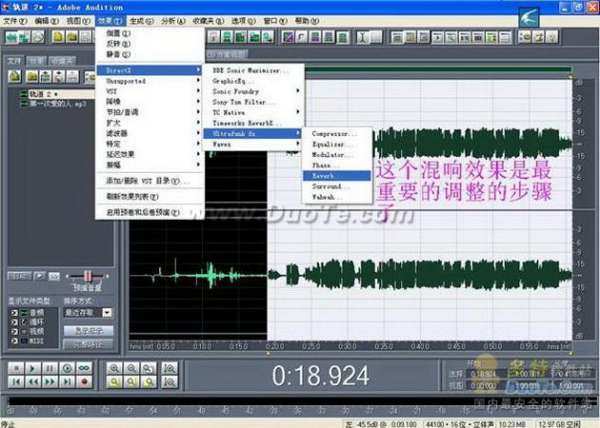
Task: Click the Zoom Out horizontally magnifier
Action: pos(131,368)
